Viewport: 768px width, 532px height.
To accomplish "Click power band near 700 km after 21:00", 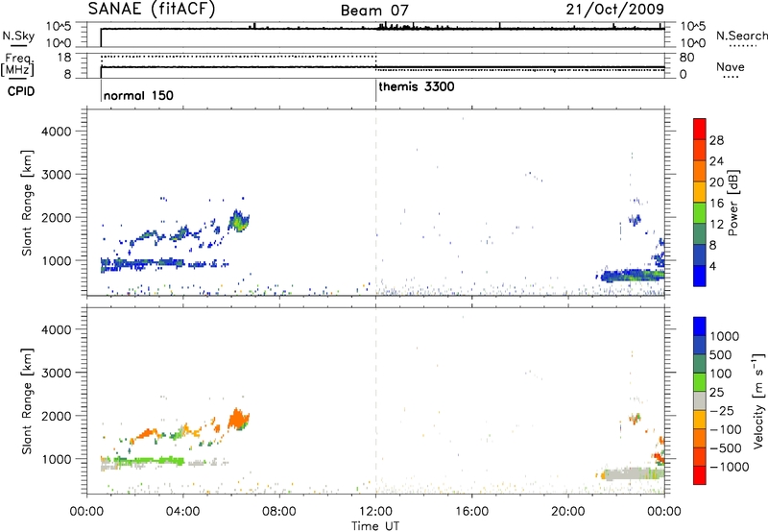I will pos(632,276).
